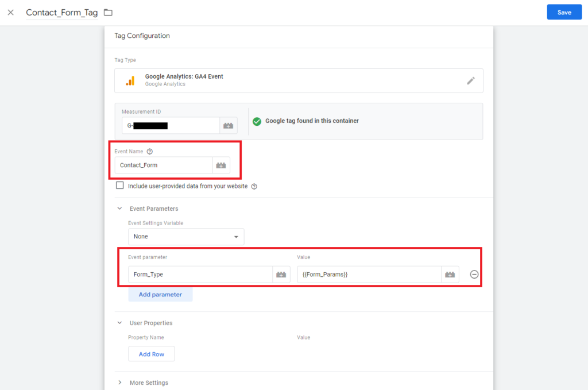Click help icon next to Event Name label
This screenshot has width=588, height=390.
point(150,152)
